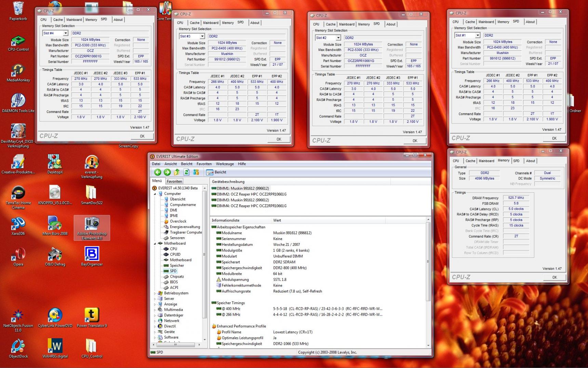
Task: Click the Informationsliste column header
Action: 241,220
